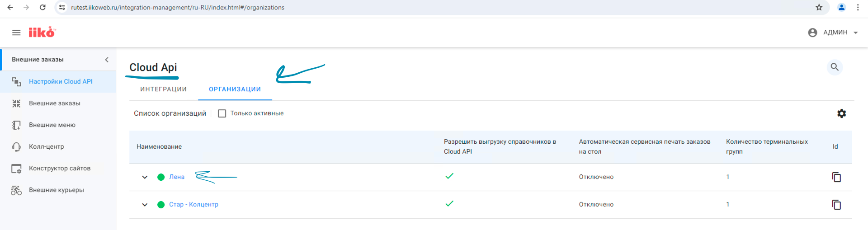868x230 pixels.
Task: Open Колл-центр sidebar item
Action: (46, 147)
